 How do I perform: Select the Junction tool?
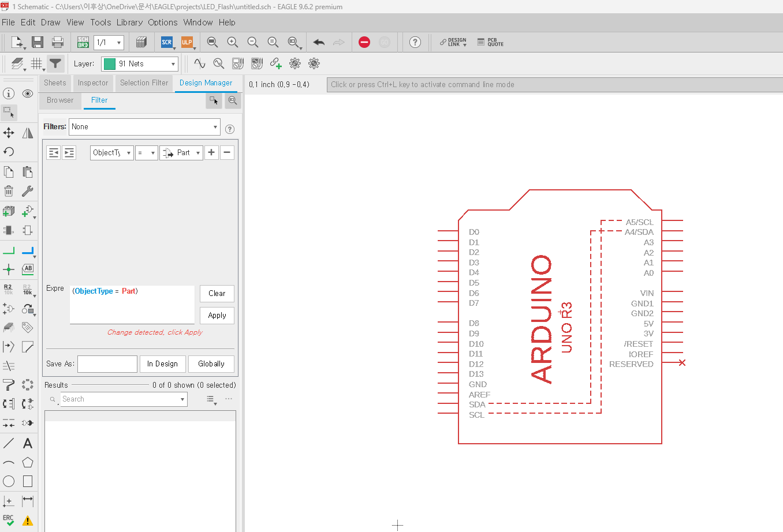coord(9,269)
